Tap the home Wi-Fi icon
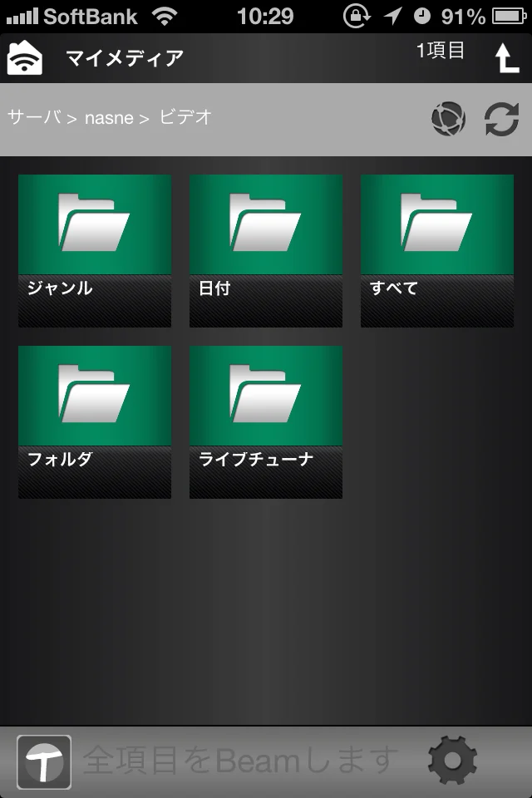Screen dimensions: 532x798 tap(24, 57)
